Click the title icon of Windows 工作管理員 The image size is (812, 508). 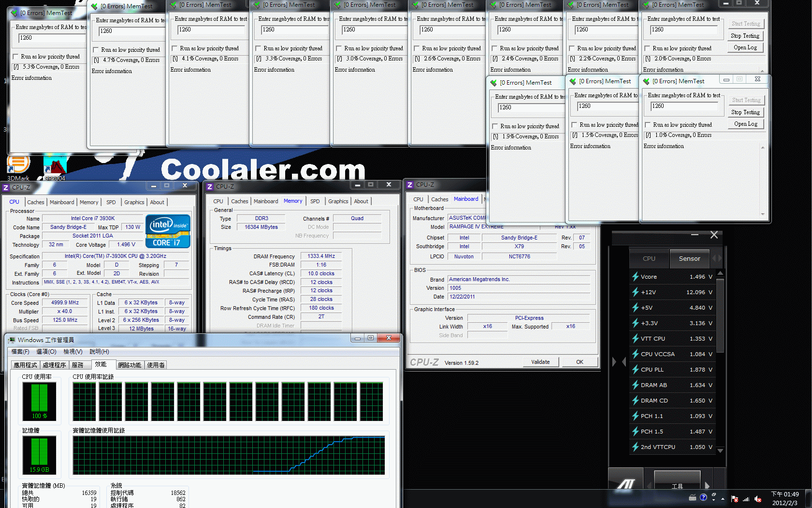point(12,340)
